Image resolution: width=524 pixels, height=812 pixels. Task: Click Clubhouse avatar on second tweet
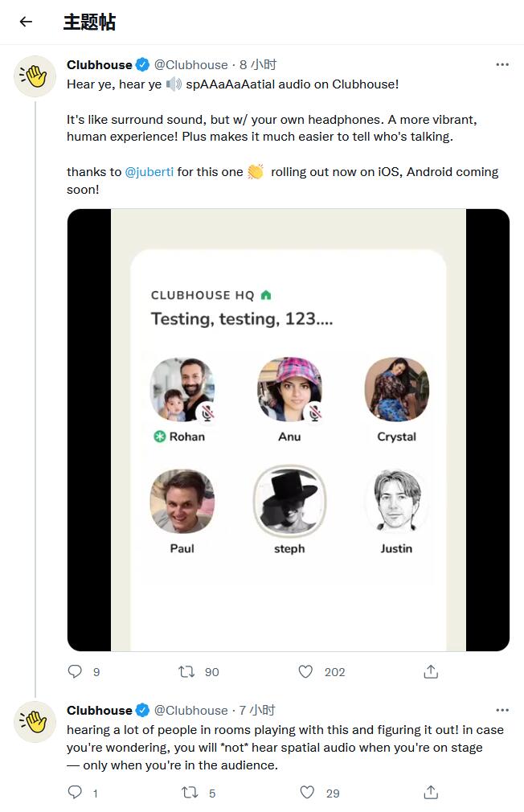(35, 722)
